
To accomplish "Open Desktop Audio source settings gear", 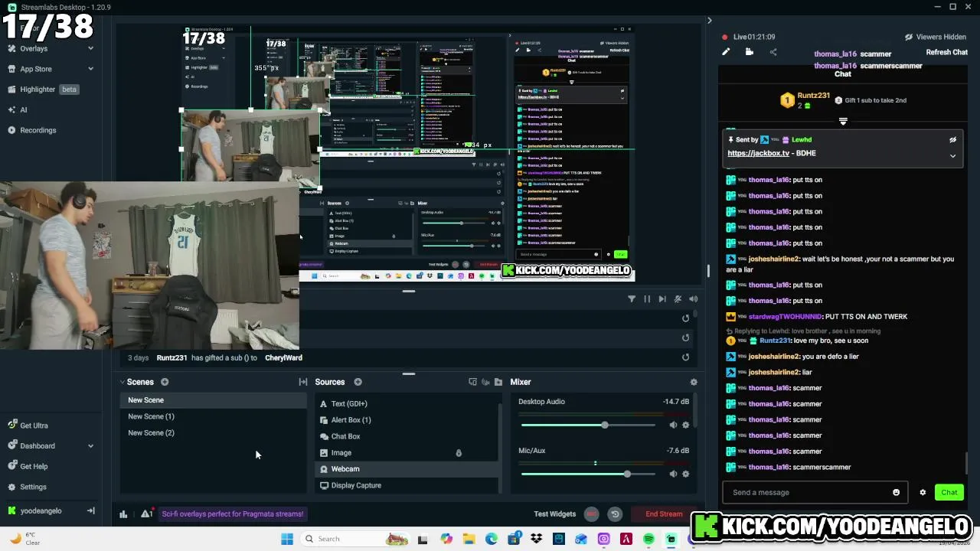I will coord(685,425).
